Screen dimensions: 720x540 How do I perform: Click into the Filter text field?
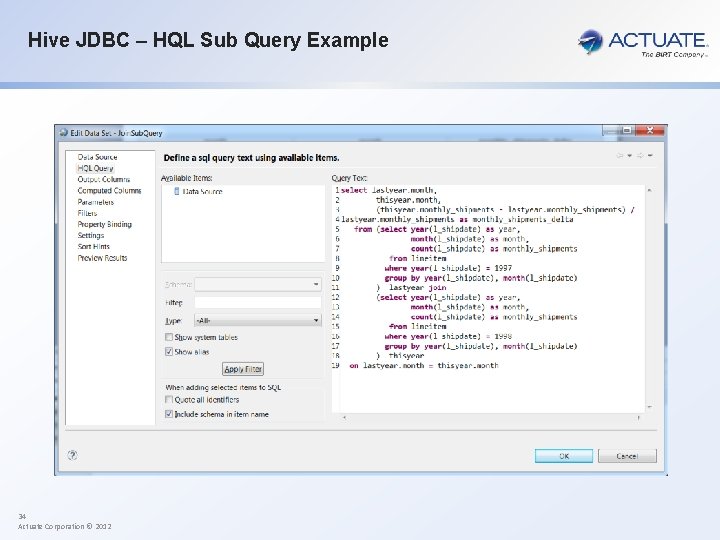pos(258,303)
